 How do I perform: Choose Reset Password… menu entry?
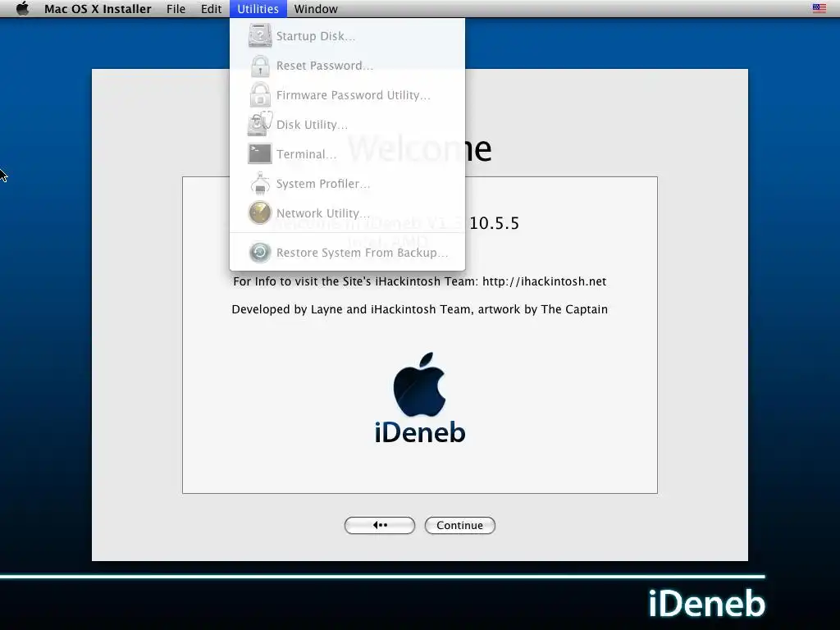click(x=347, y=66)
